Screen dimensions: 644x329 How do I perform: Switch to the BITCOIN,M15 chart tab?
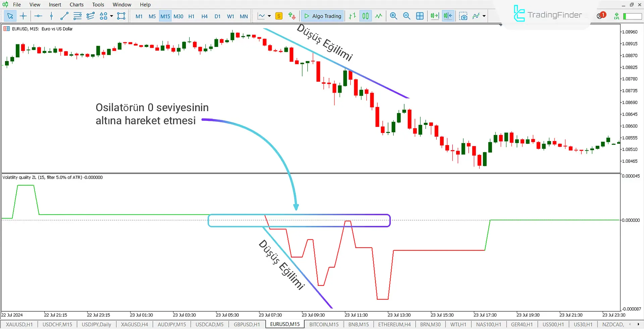tap(324, 324)
